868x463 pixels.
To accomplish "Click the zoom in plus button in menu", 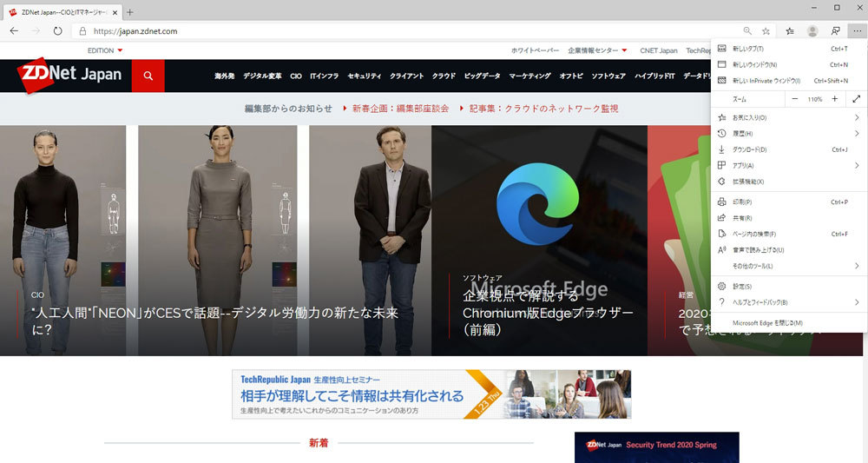I will click(835, 99).
